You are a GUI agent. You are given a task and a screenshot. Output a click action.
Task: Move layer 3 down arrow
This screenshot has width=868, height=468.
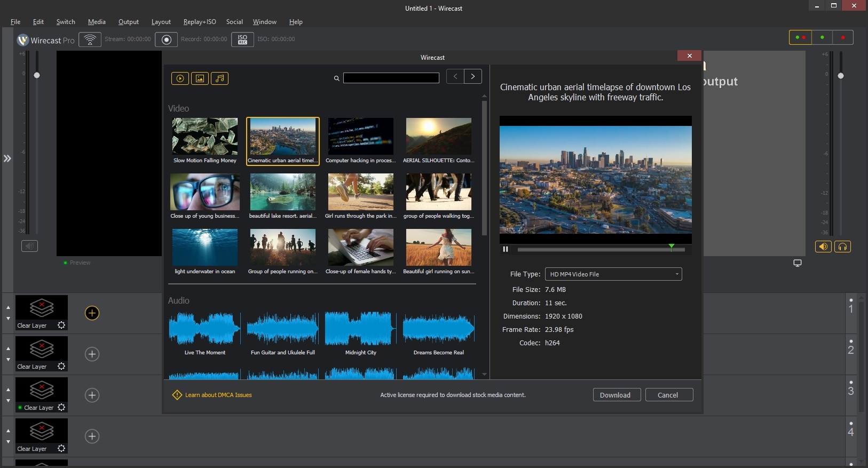8,401
